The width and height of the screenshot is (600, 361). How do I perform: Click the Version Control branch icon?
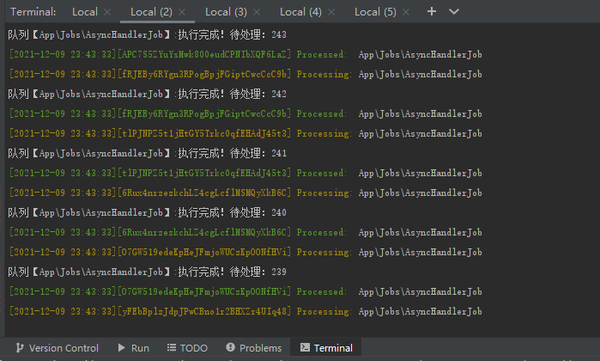[x=20, y=348]
